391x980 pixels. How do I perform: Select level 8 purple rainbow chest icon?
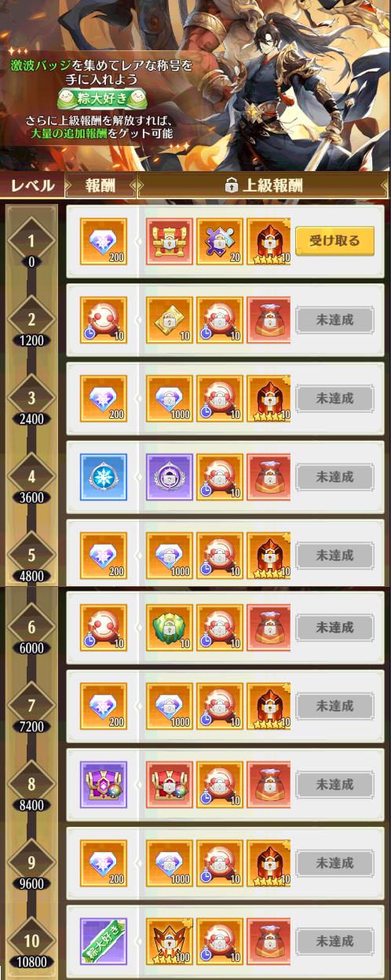[x=104, y=784]
